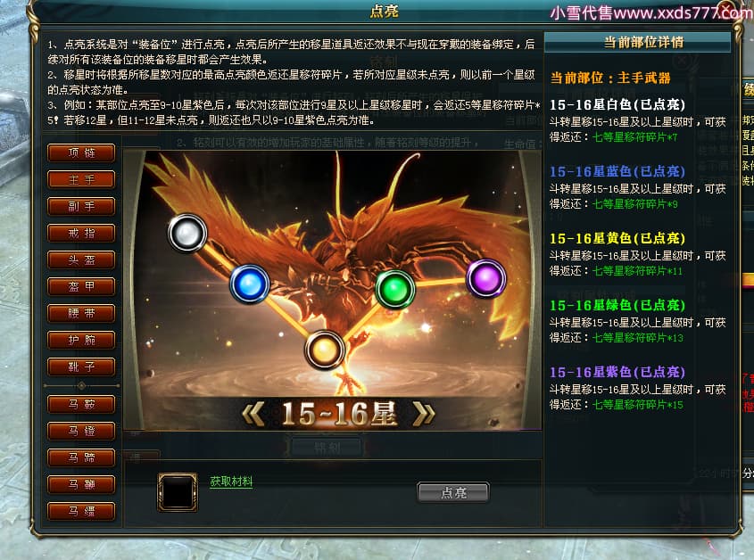Open the 盔甲 slot tab
754x560 pixels.
tap(81, 287)
